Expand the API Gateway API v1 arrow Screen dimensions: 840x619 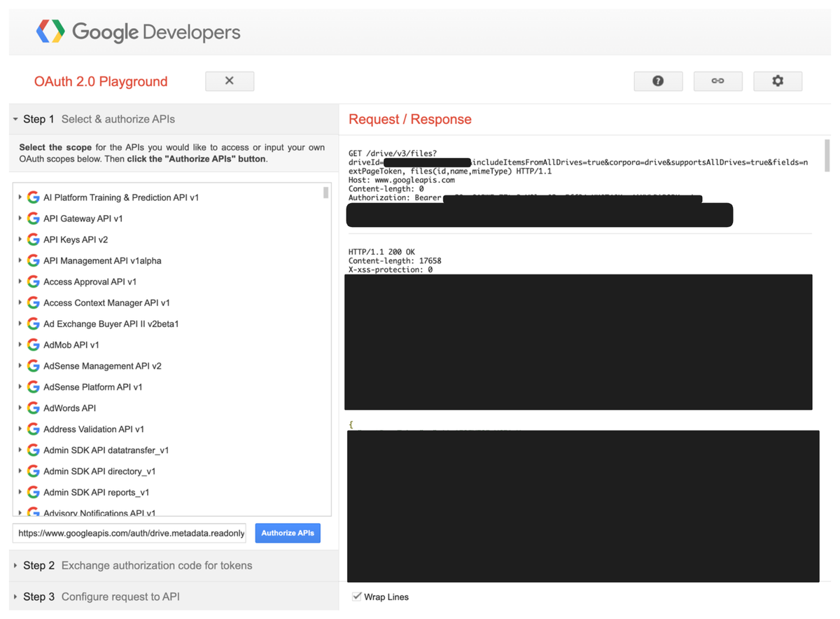pos(20,218)
